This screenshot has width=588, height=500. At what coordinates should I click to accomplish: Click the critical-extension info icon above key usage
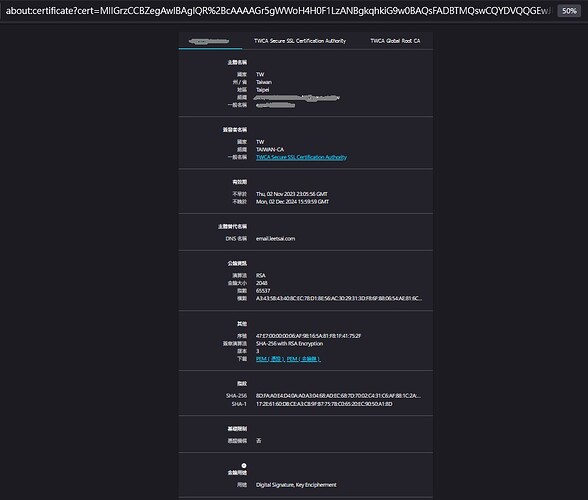244,465
